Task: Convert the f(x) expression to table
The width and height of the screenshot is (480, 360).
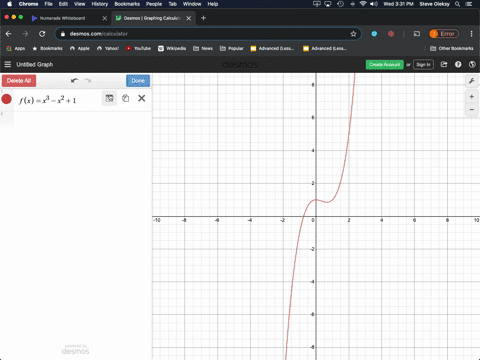Action: click(x=109, y=98)
